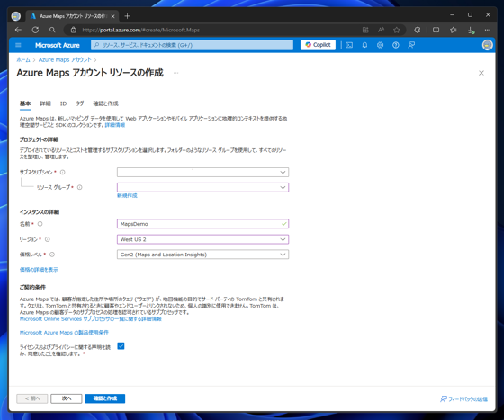Switch to the タグ tab

pos(80,103)
